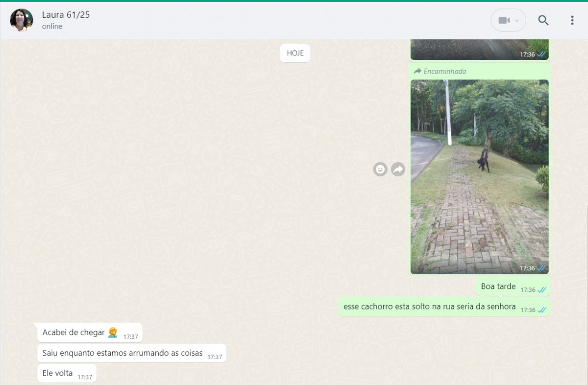Search messages with the magnifier icon
588x385 pixels.
(543, 20)
